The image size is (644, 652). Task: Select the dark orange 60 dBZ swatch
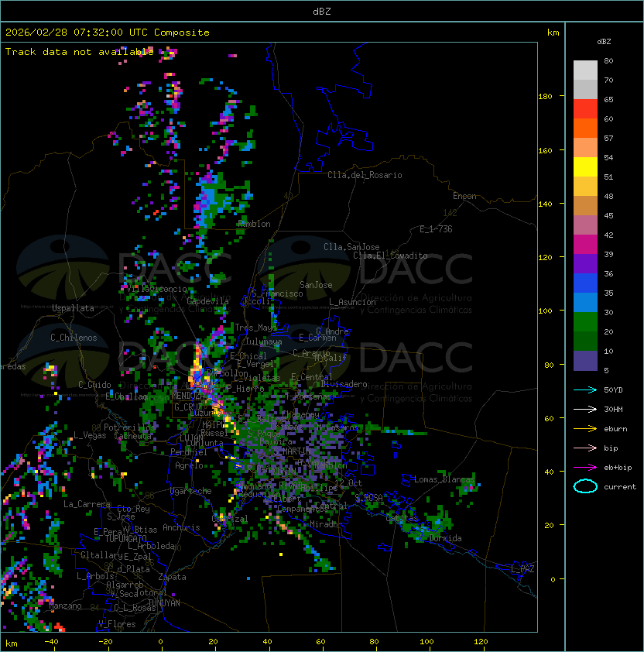click(x=585, y=129)
